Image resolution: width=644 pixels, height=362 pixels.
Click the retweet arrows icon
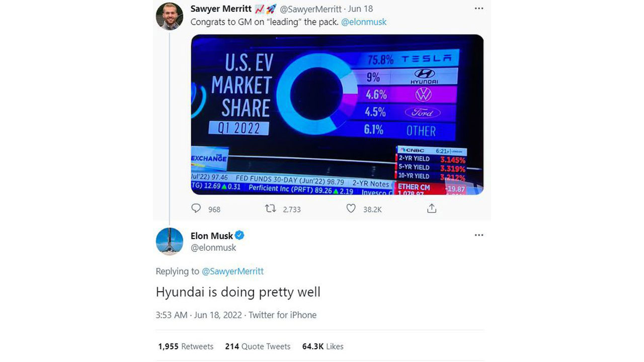(270, 208)
